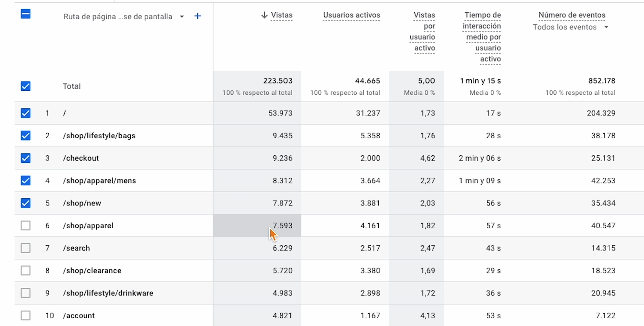Click the sort arrow on Vistas column

pyautogui.click(x=264, y=15)
